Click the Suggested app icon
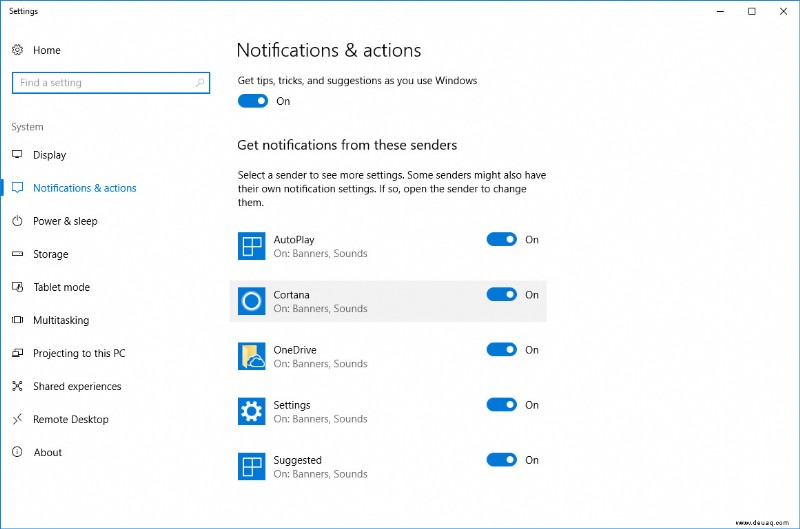The image size is (800, 529). [252, 466]
